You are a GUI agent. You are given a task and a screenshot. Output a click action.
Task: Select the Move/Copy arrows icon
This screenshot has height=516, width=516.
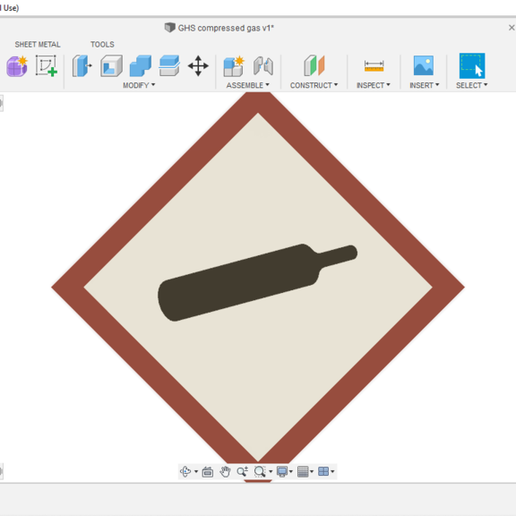pos(198,66)
